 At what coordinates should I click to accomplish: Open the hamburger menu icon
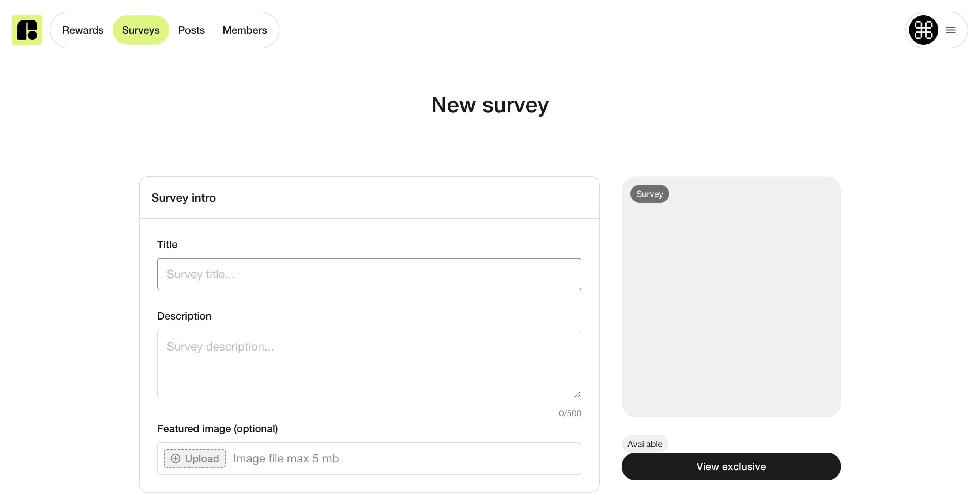pos(950,30)
